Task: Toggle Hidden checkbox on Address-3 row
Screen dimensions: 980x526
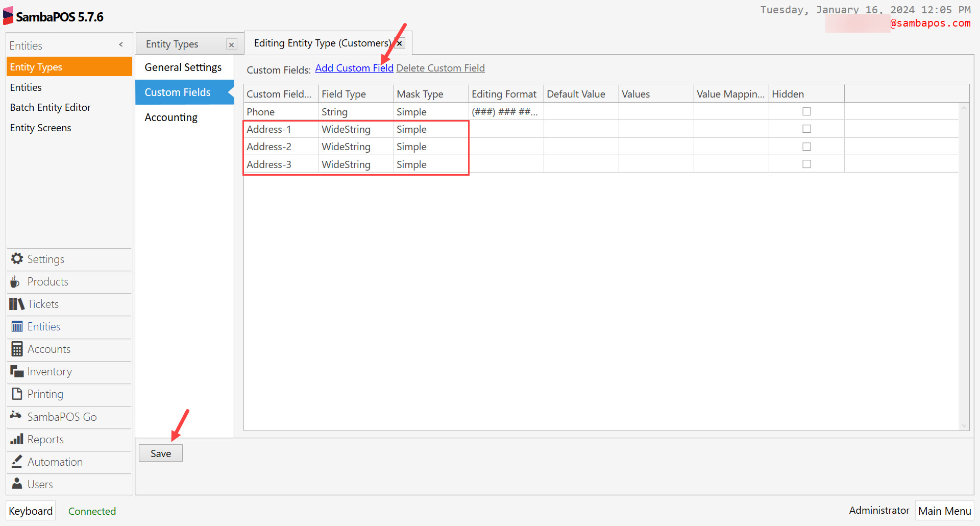Action: point(806,164)
